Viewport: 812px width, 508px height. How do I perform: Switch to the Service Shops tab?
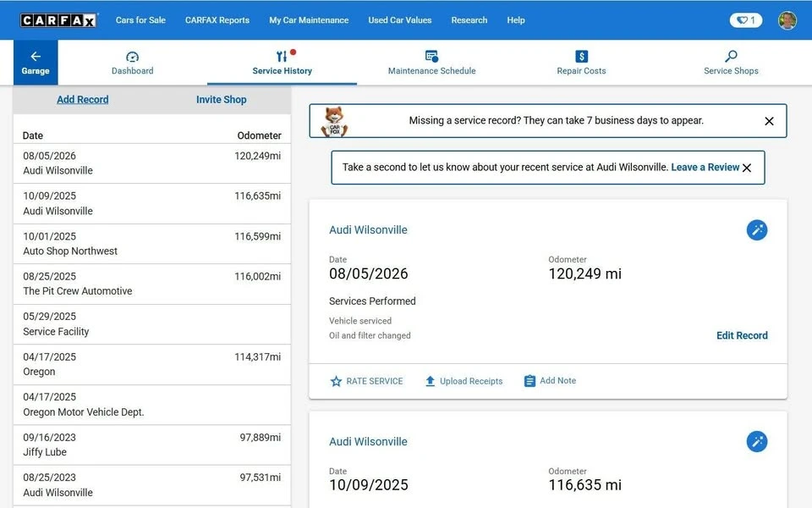pos(731,63)
